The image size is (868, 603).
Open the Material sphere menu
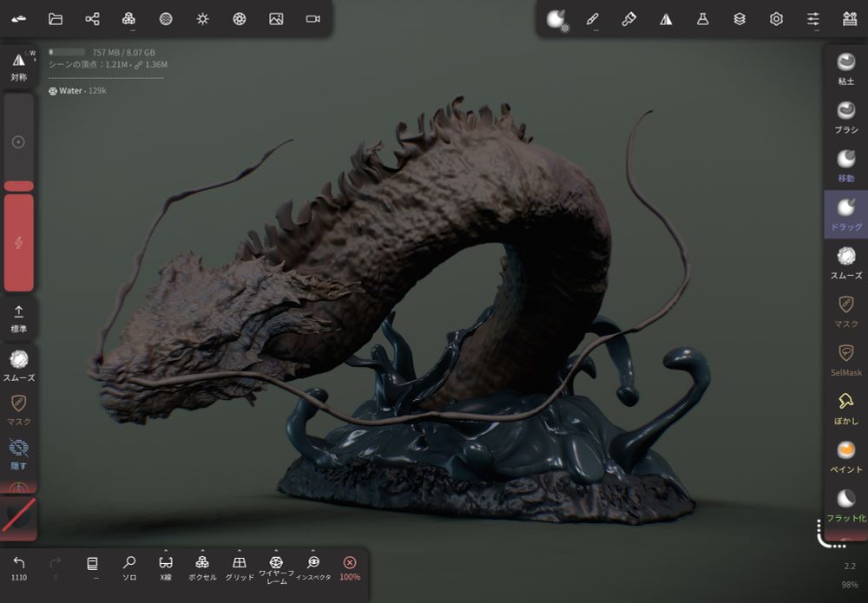coord(556,19)
